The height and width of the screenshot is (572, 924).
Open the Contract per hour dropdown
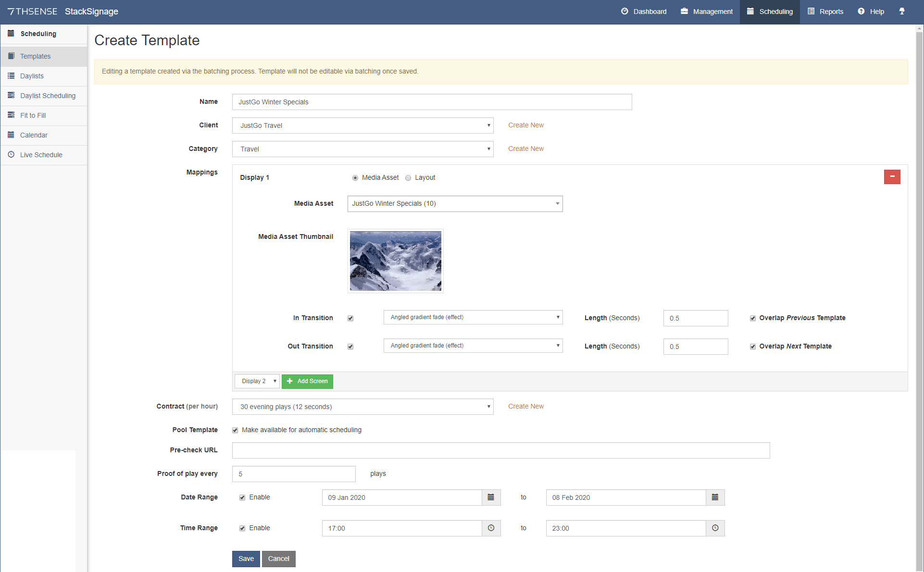coord(363,407)
